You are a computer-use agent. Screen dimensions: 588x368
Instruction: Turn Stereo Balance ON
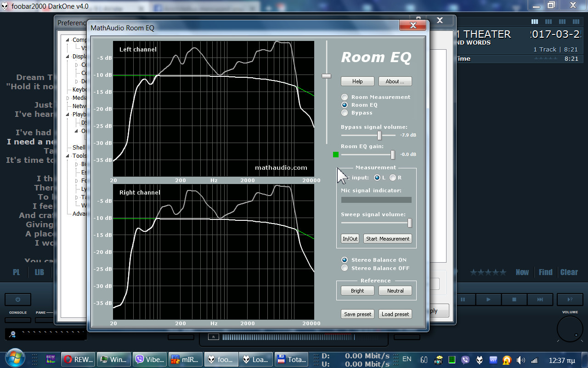click(345, 260)
